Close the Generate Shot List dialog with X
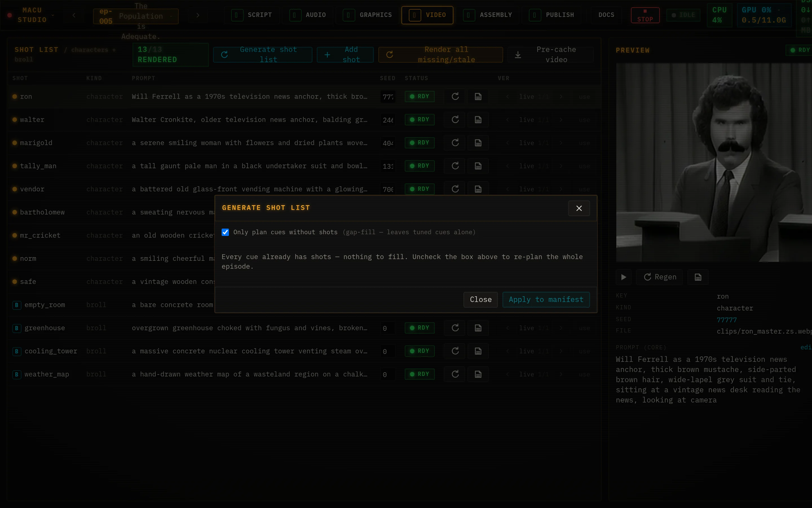Viewport: 812px width, 508px height. pyautogui.click(x=579, y=208)
